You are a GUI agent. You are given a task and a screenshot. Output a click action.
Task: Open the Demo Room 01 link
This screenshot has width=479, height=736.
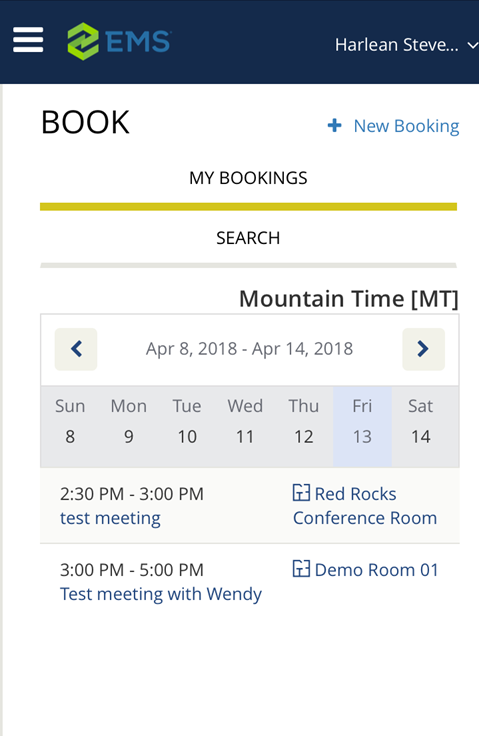coord(376,570)
